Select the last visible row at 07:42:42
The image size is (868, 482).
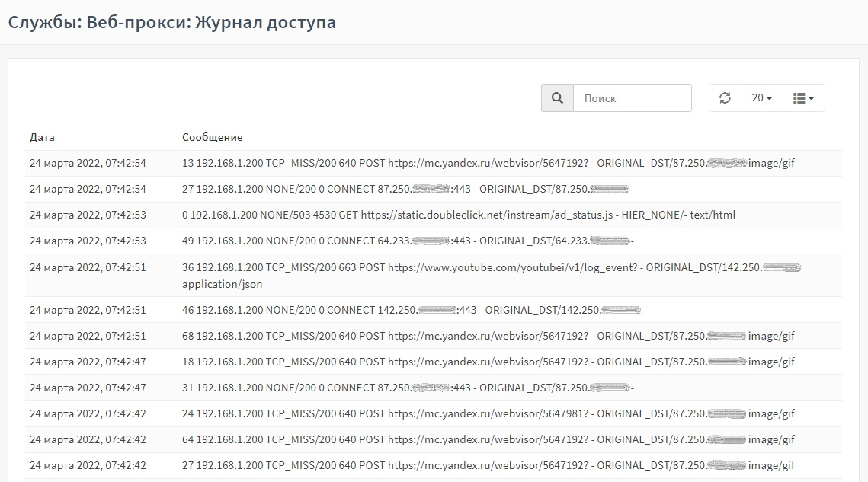[434, 465]
